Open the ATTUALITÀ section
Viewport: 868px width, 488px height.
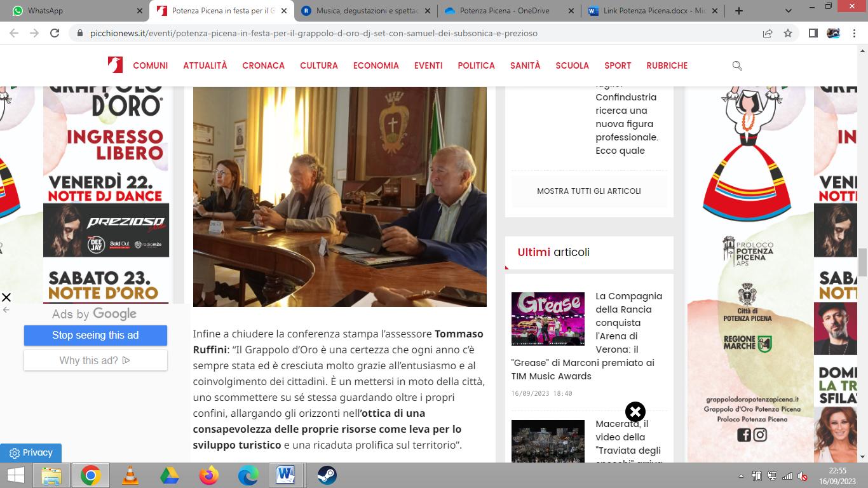pyautogui.click(x=205, y=65)
